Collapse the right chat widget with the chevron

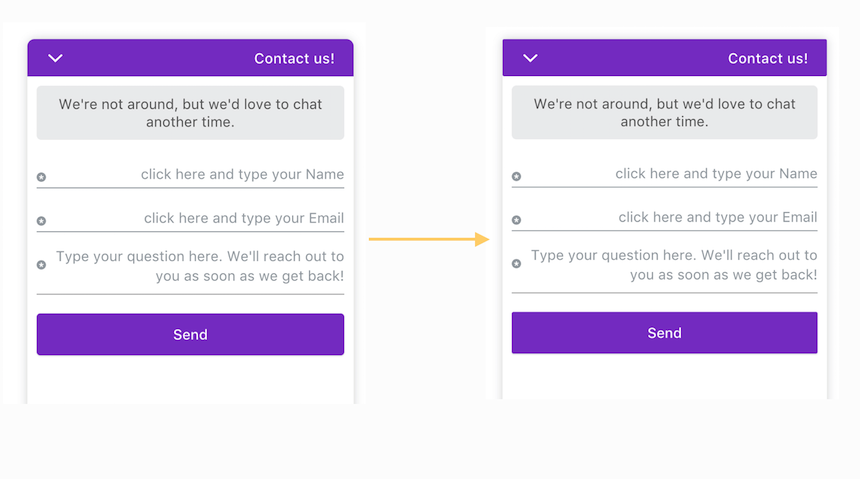tap(530, 58)
